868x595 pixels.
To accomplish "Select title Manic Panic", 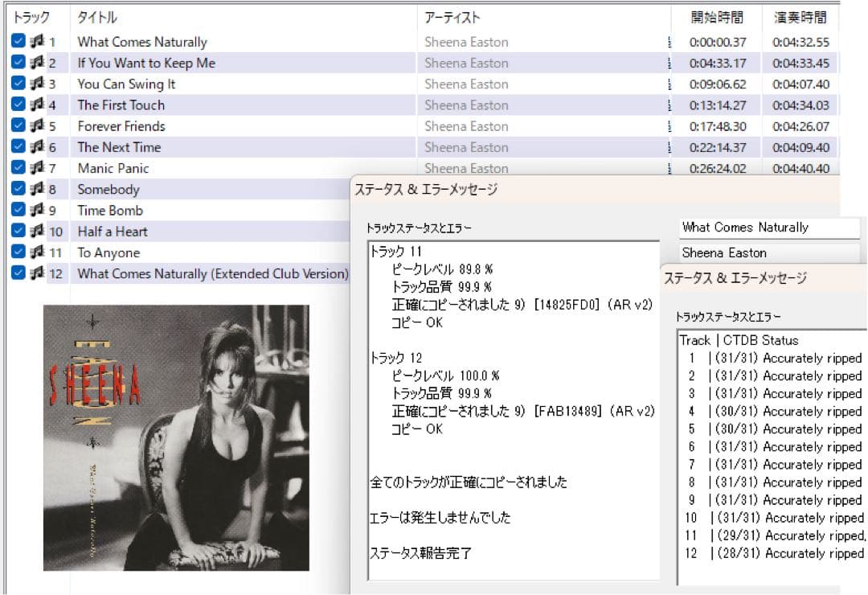I will pyautogui.click(x=113, y=168).
